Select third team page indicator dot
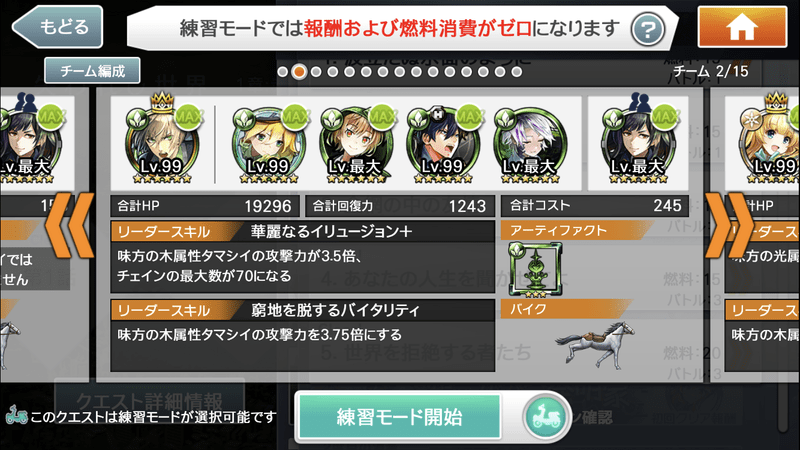Image resolution: width=800 pixels, height=450 pixels. [x=316, y=72]
